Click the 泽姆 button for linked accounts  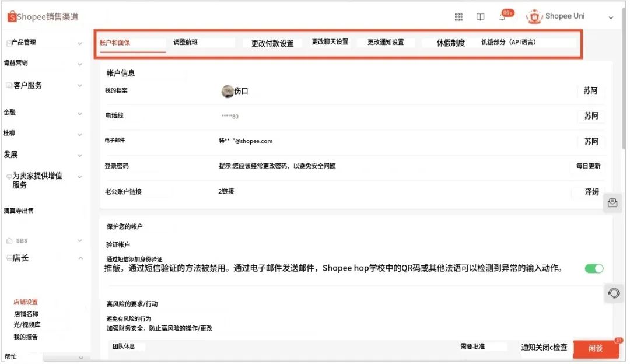[x=591, y=192]
